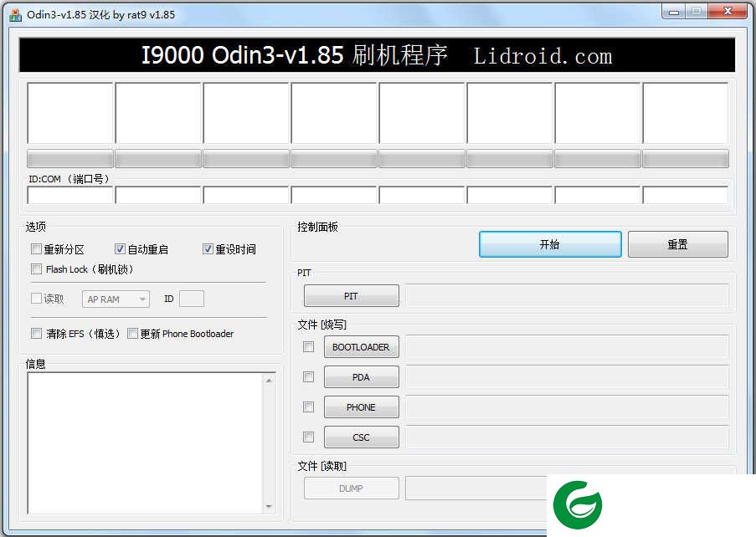Click the message log scroll-down arrow
The height and width of the screenshot is (537, 756).
269,506
